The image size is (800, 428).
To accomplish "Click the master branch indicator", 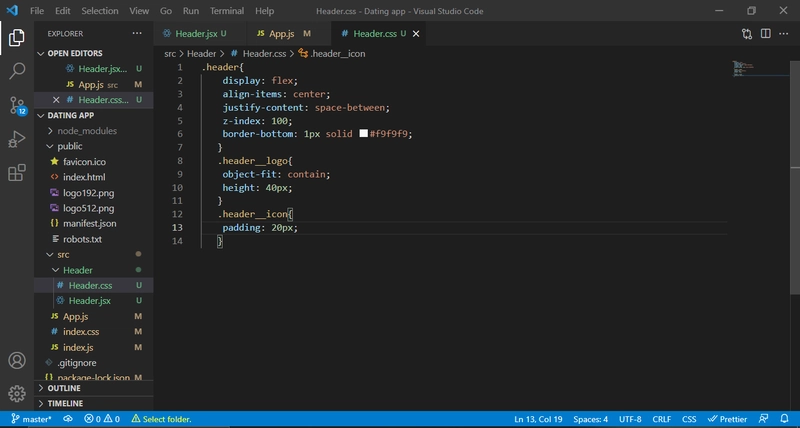I will 31,419.
